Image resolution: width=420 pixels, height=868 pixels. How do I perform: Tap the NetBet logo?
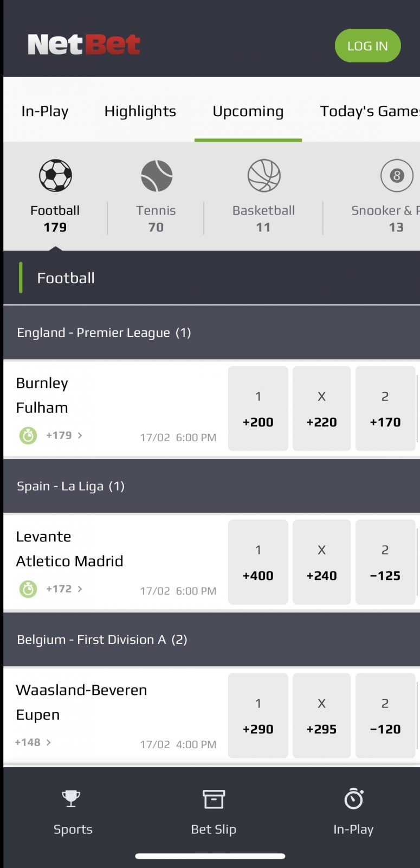(84, 44)
